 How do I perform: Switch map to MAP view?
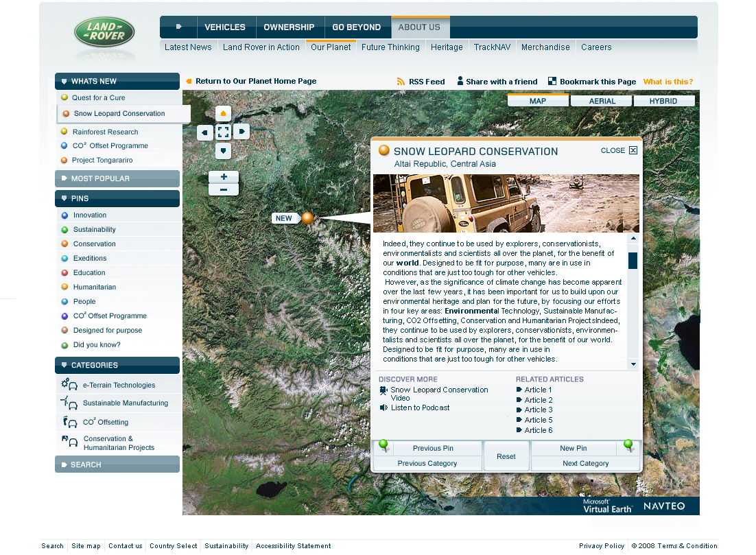[538, 100]
